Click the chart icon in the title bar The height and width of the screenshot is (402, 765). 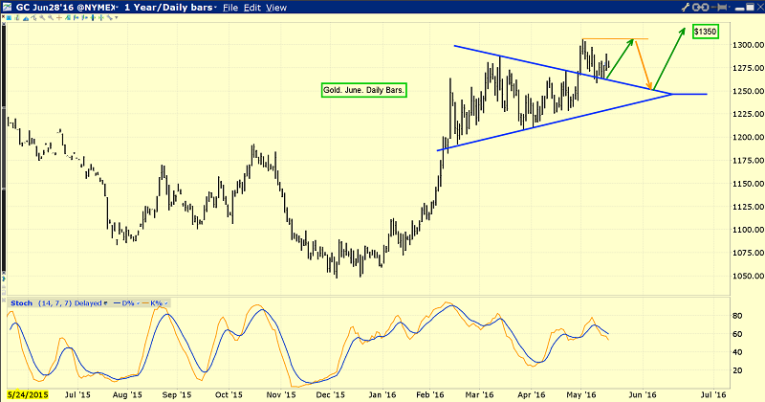click(x=8, y=7)
